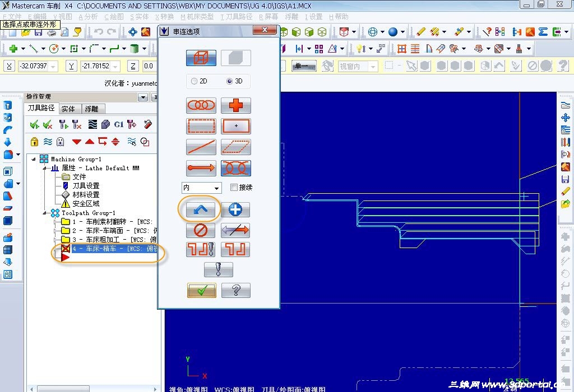Click the Z coordinate button
Image resolution: width=574 pixels, height=392 pixels.
pos(133,66)
